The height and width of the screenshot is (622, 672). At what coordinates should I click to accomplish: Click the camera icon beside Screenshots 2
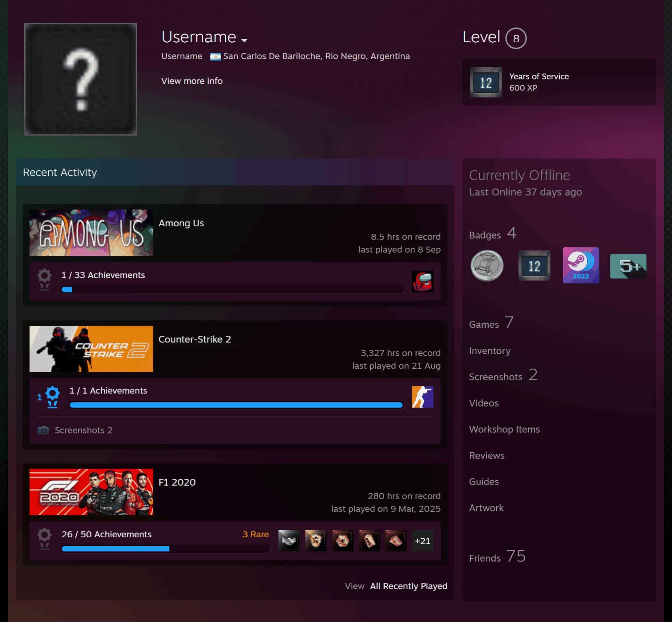[x=43, y=430]
